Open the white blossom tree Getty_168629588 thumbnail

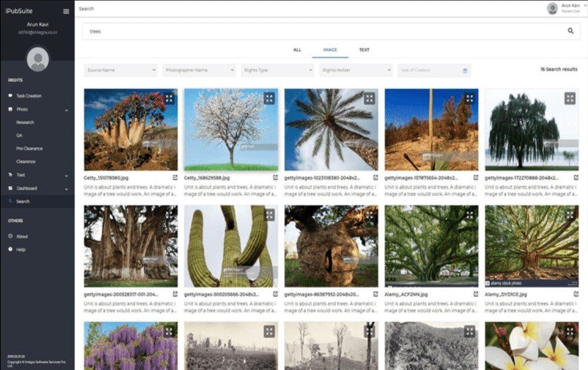coord(231,130)
